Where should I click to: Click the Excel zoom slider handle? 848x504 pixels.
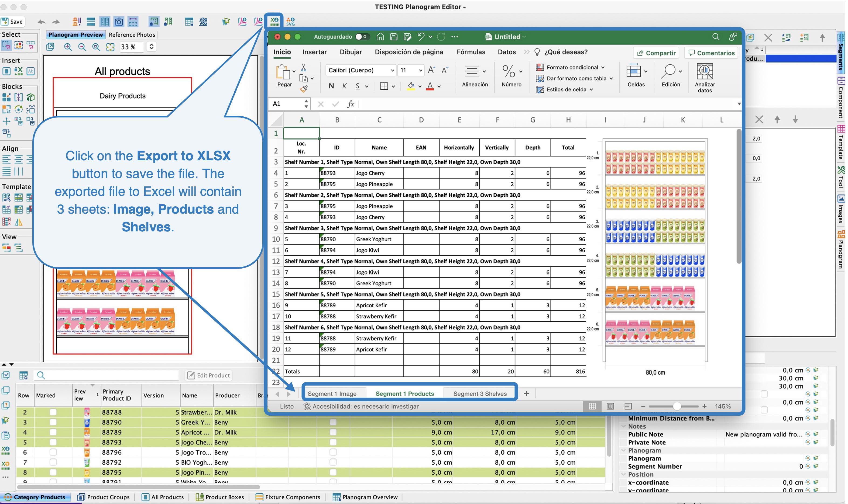coord(677,406)
